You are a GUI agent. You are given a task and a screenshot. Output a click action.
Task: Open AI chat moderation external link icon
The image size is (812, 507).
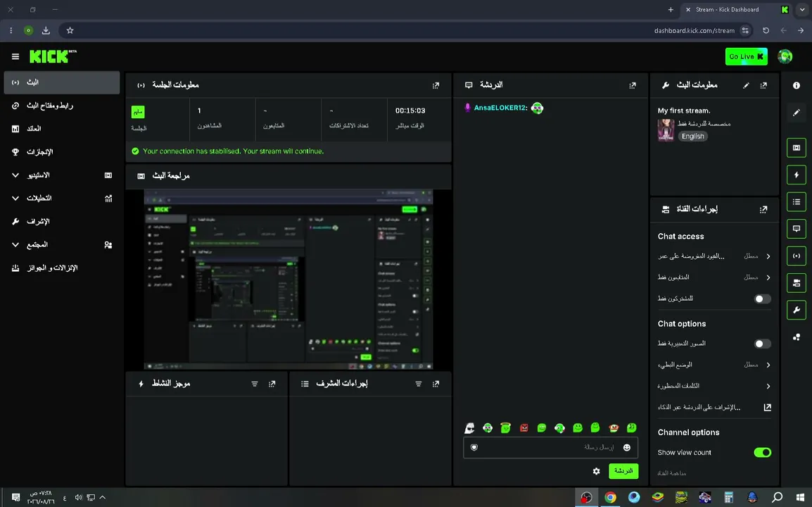pyautogui.click(x=768, y=408)
